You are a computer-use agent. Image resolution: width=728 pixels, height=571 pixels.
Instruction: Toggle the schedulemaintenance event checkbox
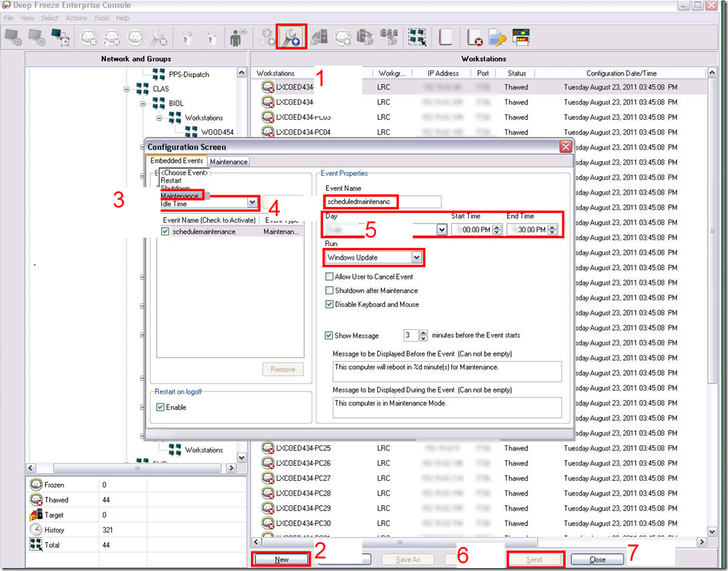point(165,232)
